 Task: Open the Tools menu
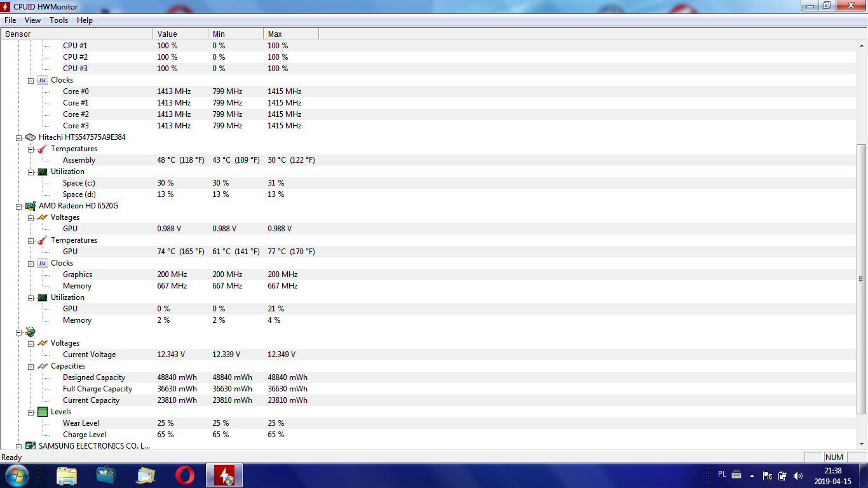click(58, 20)
